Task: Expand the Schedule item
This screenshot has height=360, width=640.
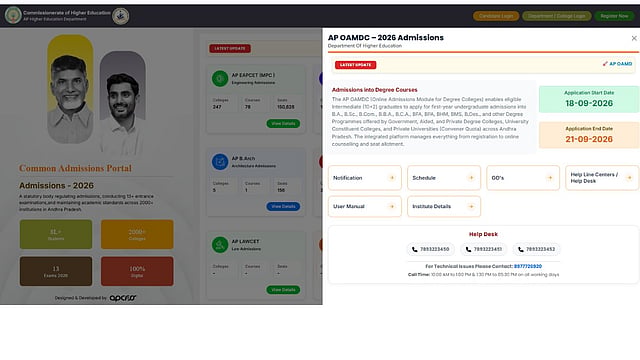Action: coord(444,178)
